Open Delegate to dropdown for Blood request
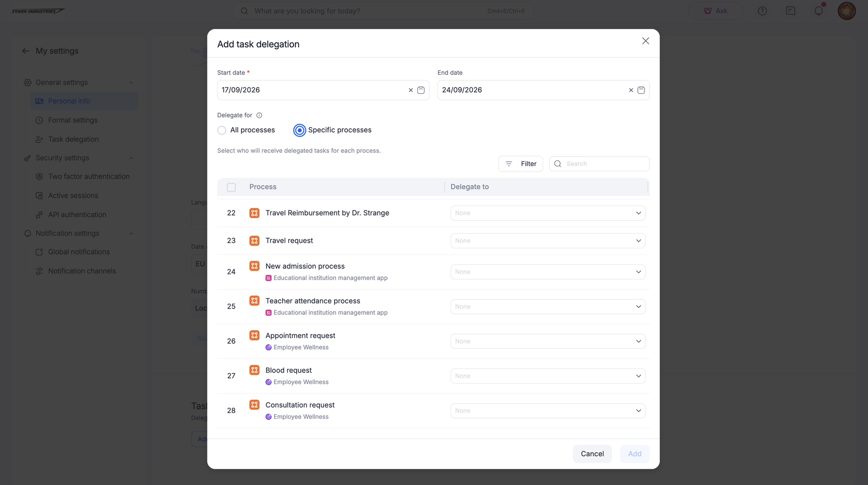 tap(548, 376)
